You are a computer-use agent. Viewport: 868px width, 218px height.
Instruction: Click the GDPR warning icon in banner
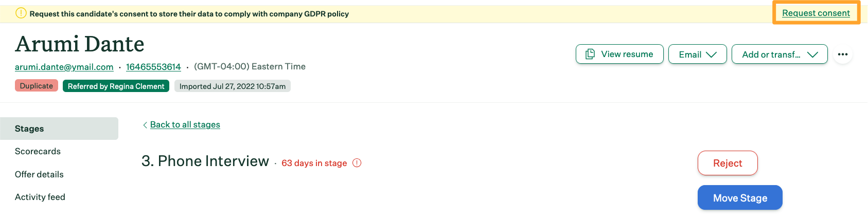click(x=21, y=13)
